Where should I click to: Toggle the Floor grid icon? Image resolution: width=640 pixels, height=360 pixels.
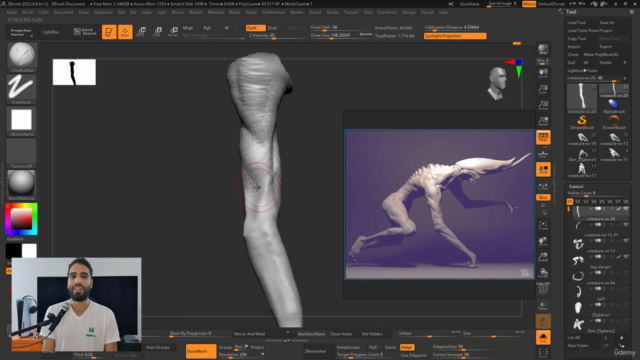coord(543,153)
